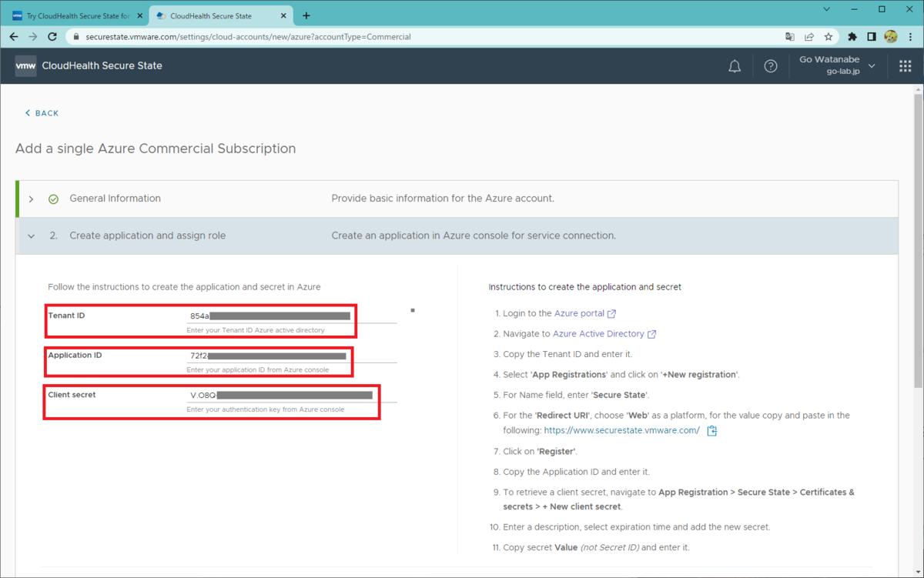Click into the Application ID field
This screenshot has height=578, width=924.
tap(291, 356)
